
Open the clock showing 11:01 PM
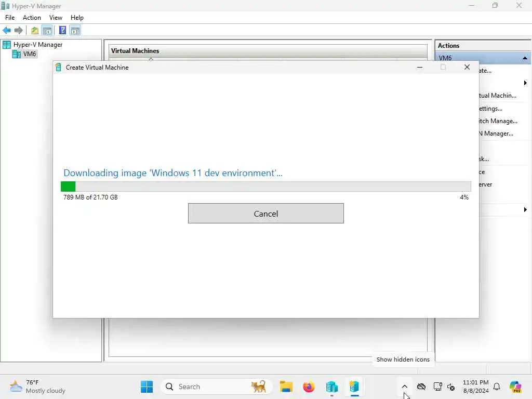tap(476, 387)
